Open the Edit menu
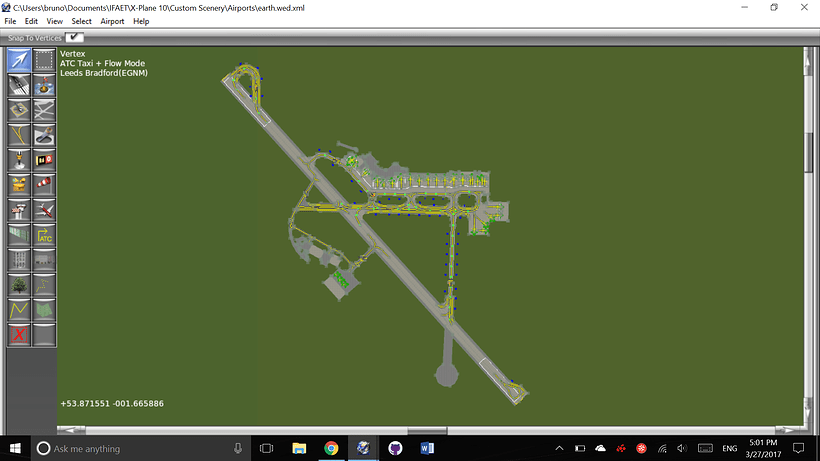 pos(31,21)
